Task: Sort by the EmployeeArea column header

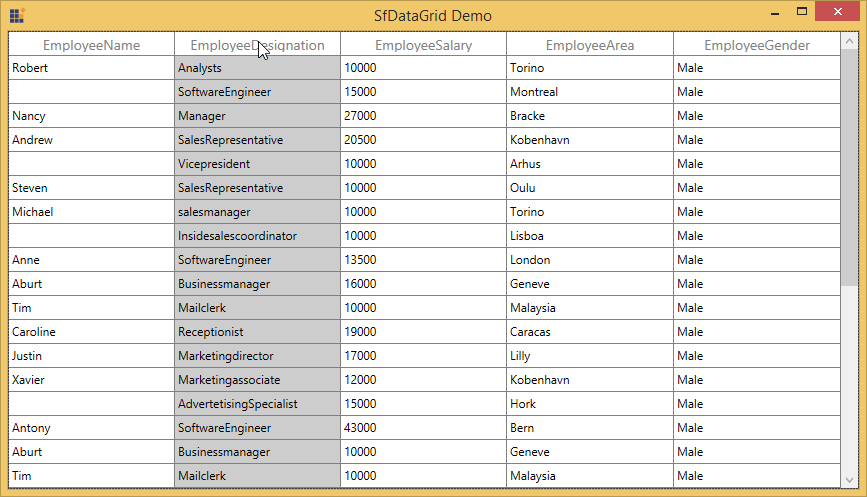Action: [x=589, y=45]
